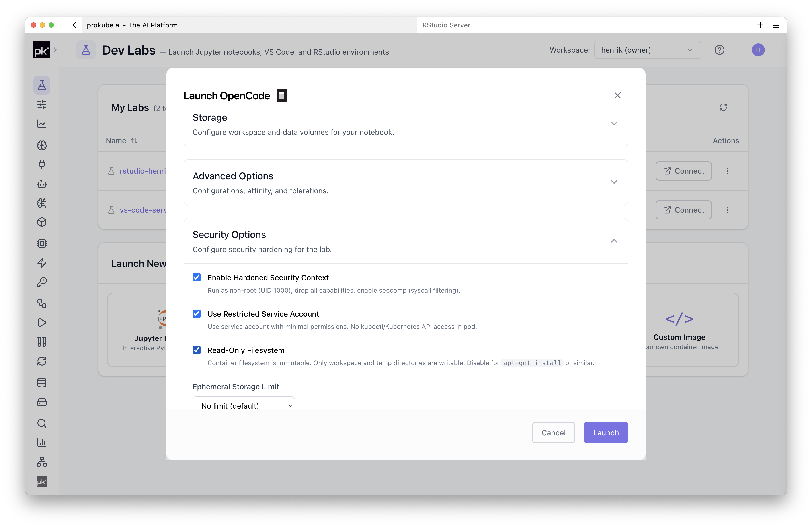Open the play triangle icon in sidebar
Image resolution: width=812 pixels, height=528 pixels.
coord(42,323)
